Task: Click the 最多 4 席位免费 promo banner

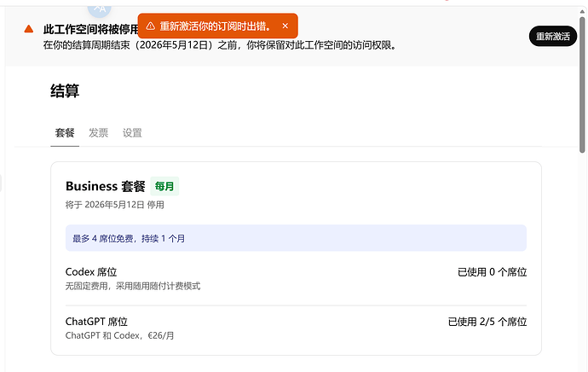Action: [x=296, y=238]
